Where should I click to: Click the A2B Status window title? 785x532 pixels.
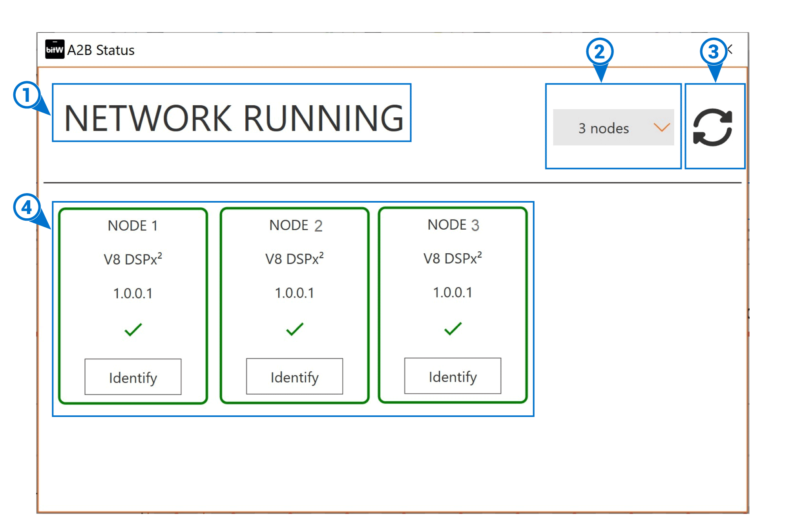click(101, 50)
